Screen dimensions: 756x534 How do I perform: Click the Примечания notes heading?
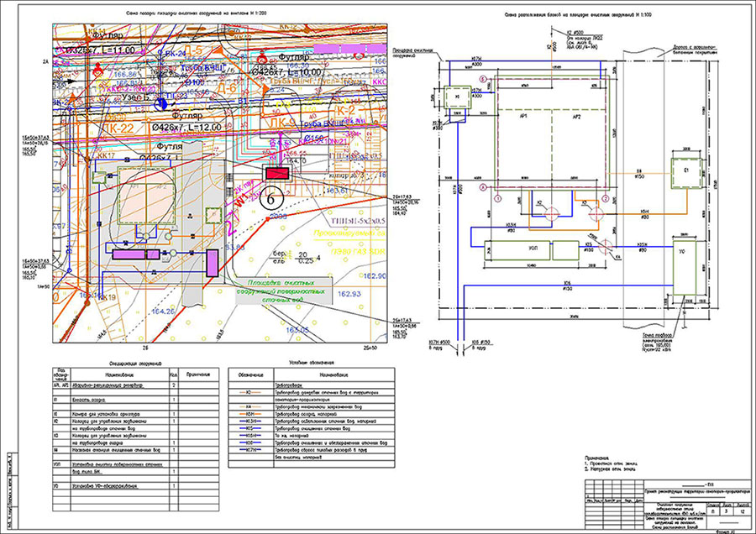(x=597, y=458)
